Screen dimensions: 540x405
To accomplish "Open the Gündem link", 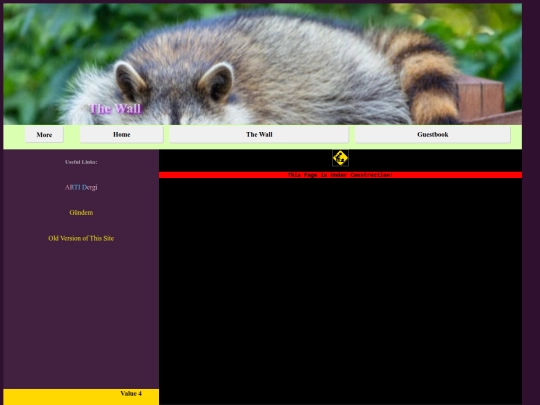I will (x=81, y=212).
